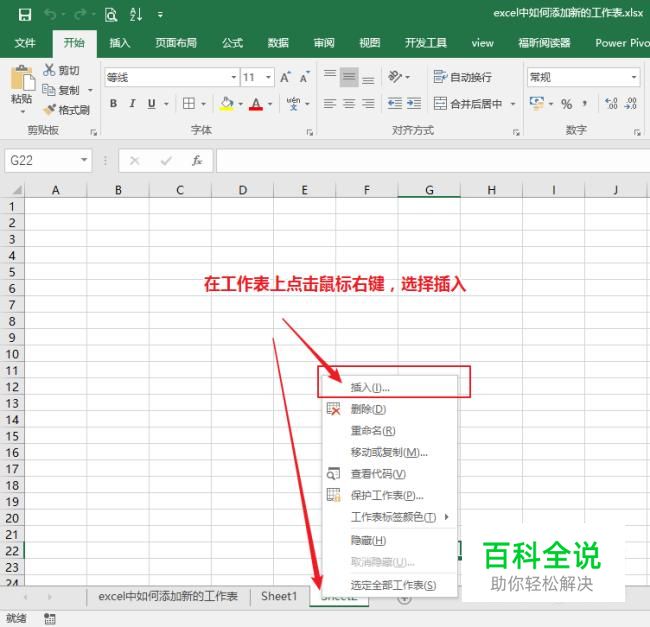Click the Format Painter (格式刷) button

pyautogui.click(x=66, y=110)
